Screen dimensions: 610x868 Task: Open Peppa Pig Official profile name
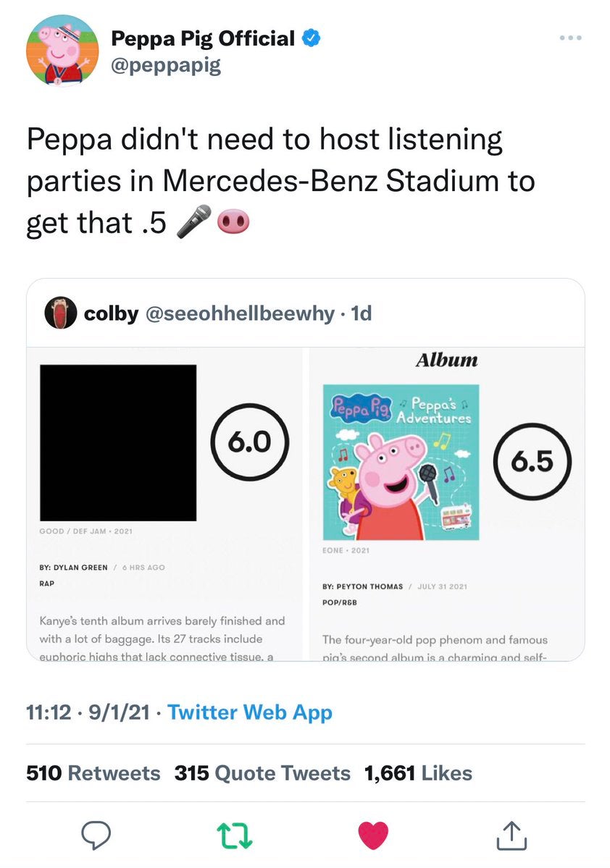[203, 39]
